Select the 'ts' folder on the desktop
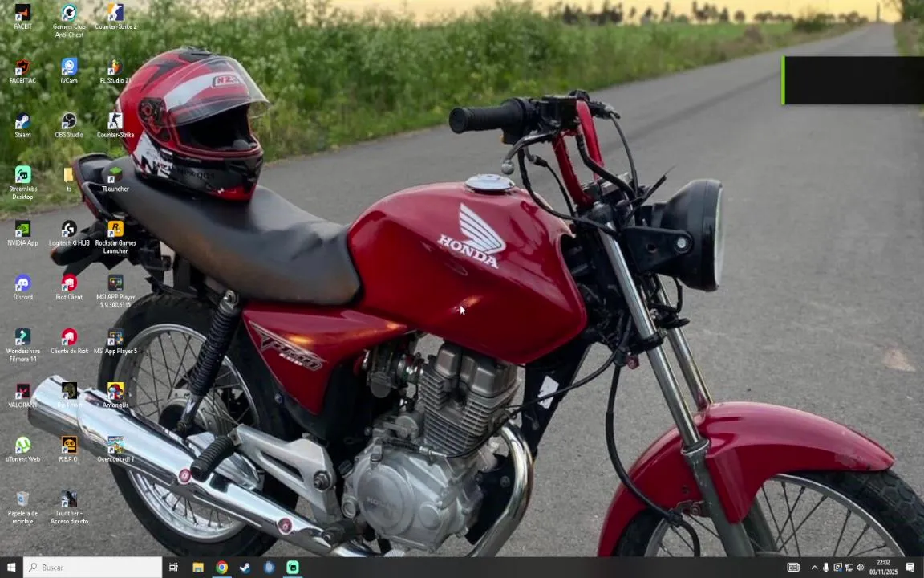This screenshot has width=924, height=578. click(69, 179)
